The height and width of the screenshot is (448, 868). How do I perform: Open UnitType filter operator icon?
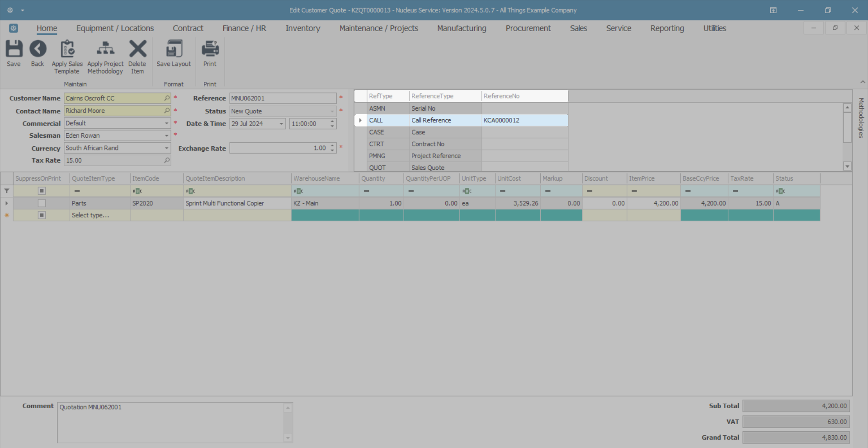(467, 191)
